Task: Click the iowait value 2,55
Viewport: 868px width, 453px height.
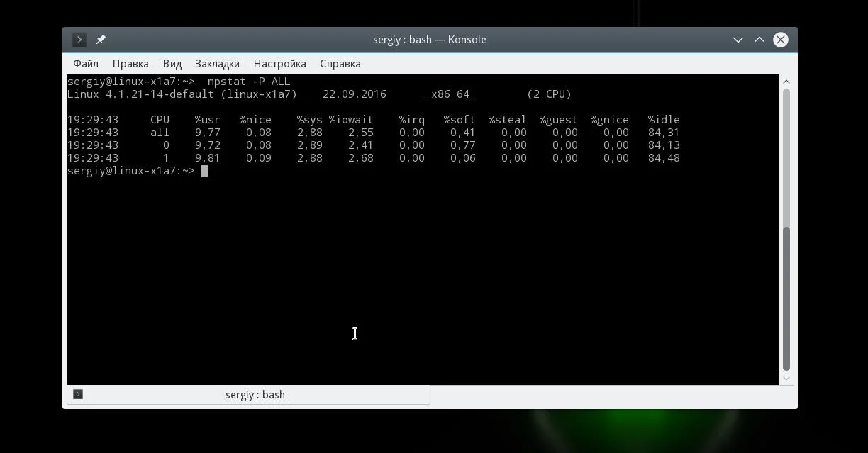Action: pos(361,133)
